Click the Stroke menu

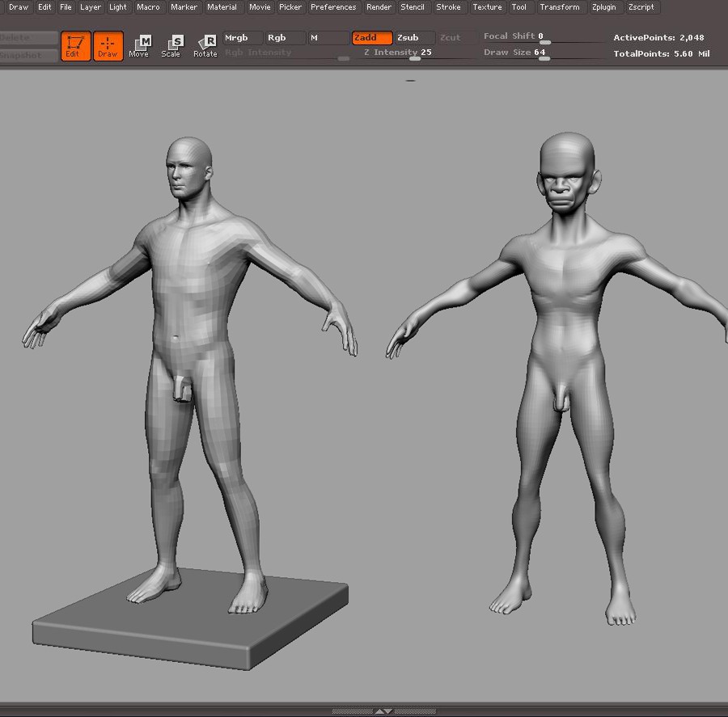[448, 7]
